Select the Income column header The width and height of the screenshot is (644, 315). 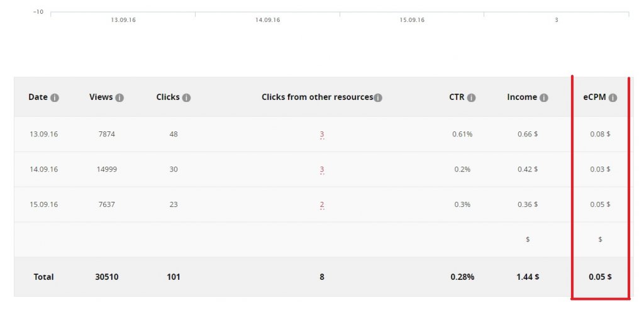522,97
